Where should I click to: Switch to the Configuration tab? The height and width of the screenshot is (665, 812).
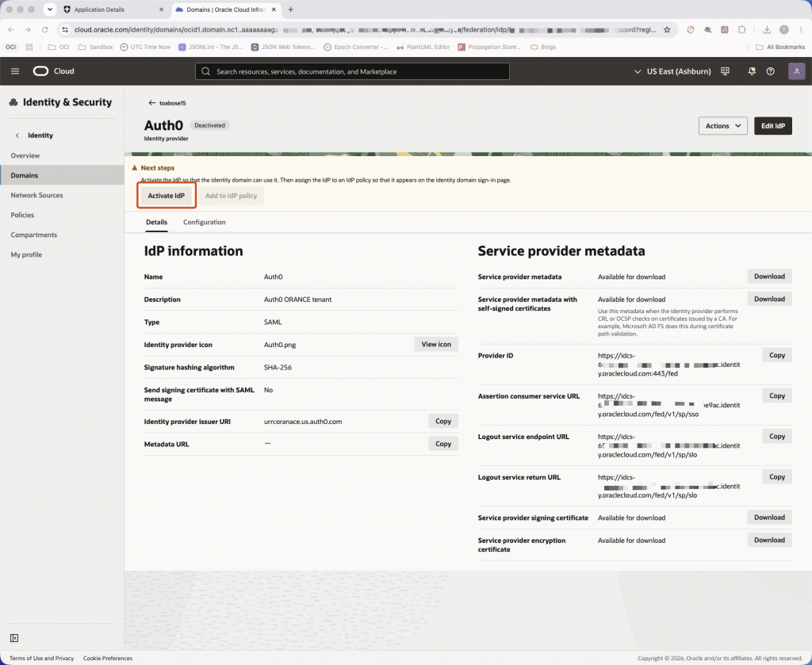204,222
